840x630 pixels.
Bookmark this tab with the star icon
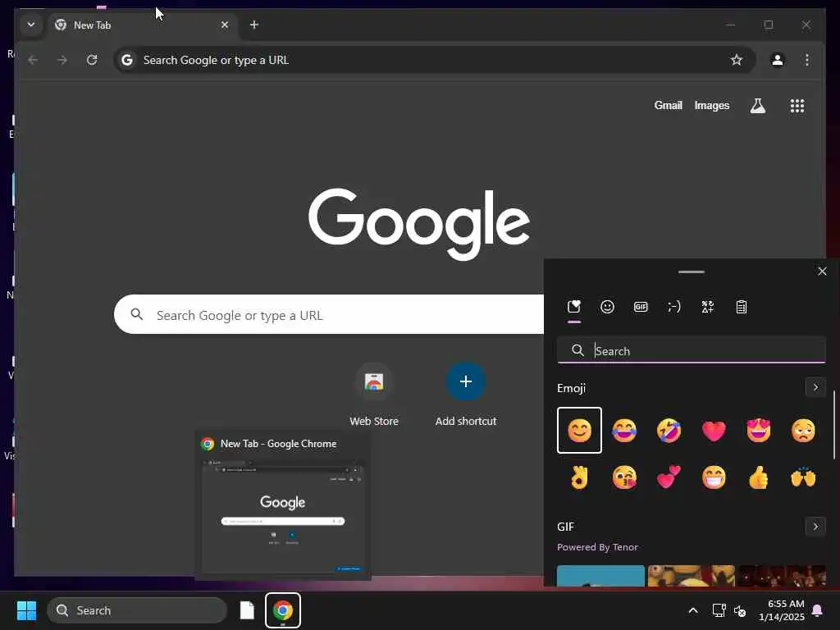(x=737, y=60)
